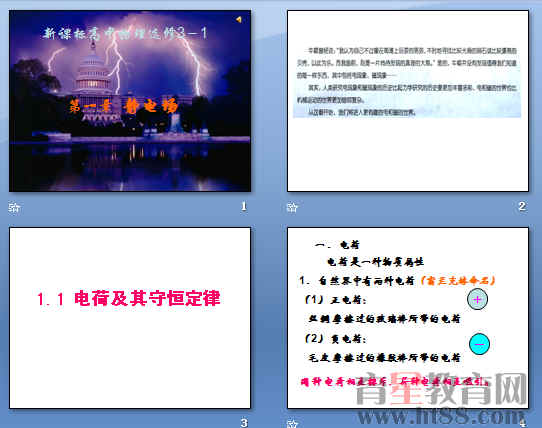This screenshot has width=542, height=428.
Task: Click the orange 富兰克林命名 text
Action: tap(458, 280)
